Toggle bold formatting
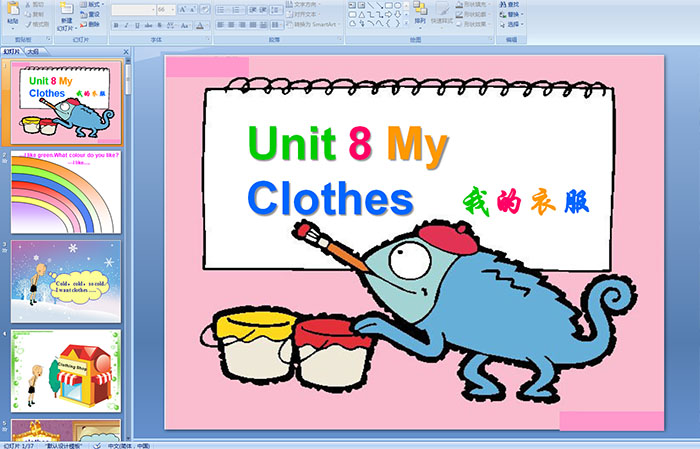 pyautogui.click(x=116, y=25)
